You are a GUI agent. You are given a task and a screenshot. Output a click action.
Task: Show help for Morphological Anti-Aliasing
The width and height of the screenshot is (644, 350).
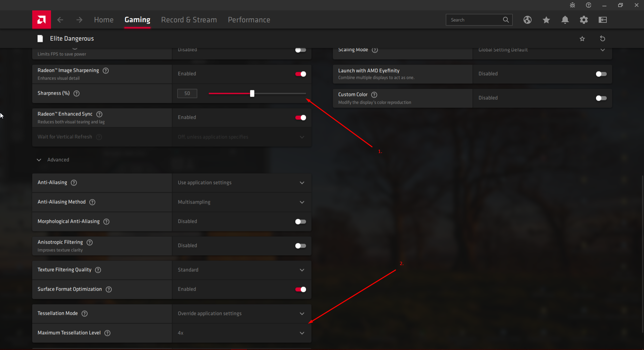tap(106, 221)
